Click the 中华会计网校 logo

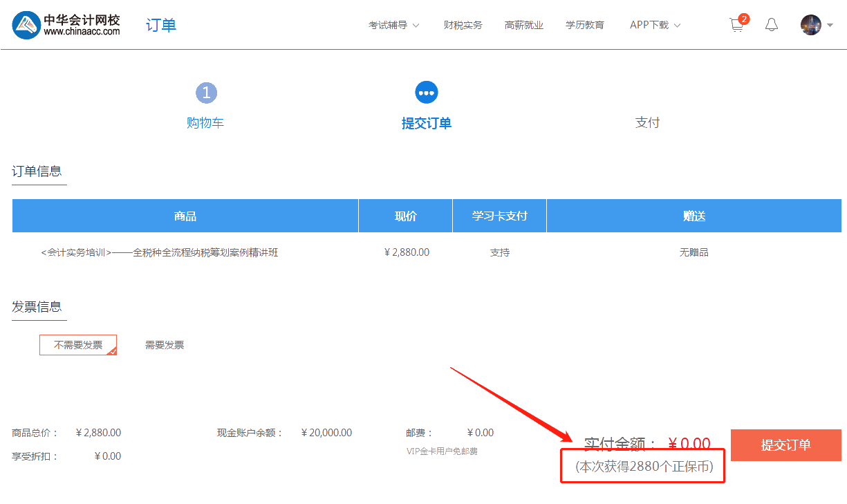pyautogui.click(x=66, y=25)
